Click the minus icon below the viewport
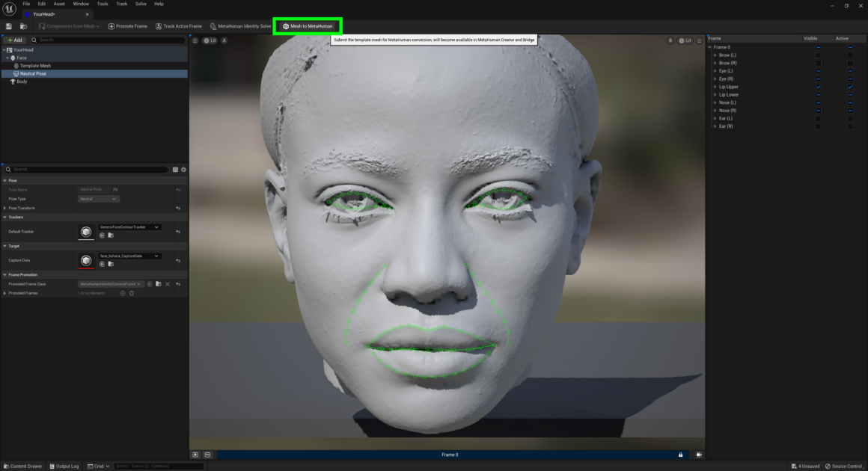 [207, 455]
